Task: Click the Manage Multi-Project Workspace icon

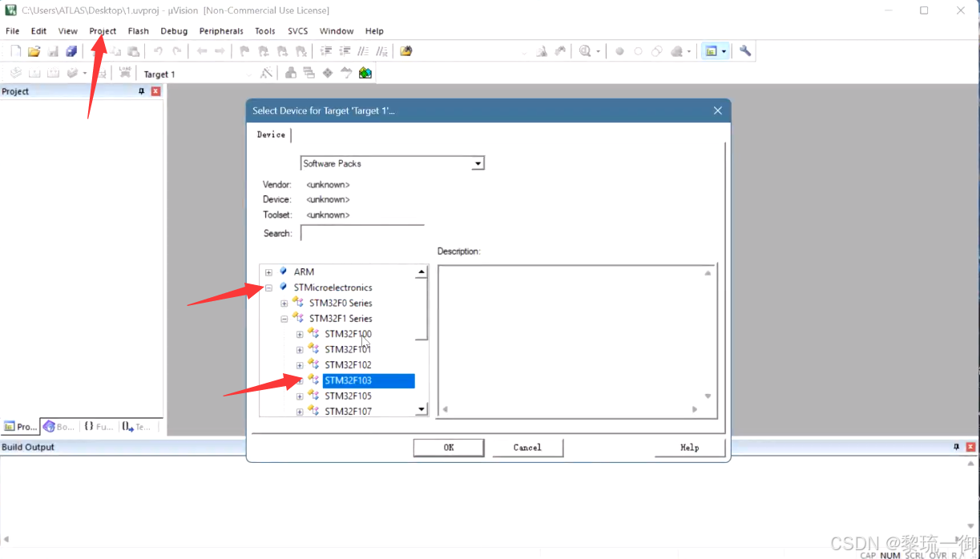Action: coord(309,73)
